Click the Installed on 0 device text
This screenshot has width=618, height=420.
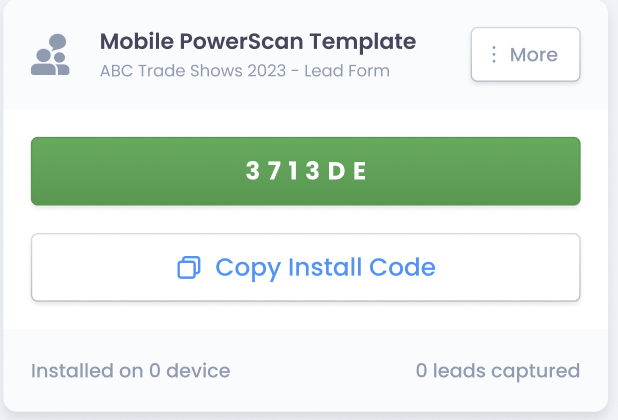[130, 371]
